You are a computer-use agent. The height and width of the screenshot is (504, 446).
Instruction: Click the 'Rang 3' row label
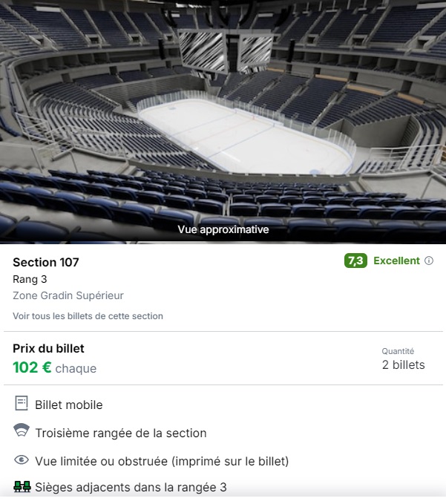click(x=30, y=279)
